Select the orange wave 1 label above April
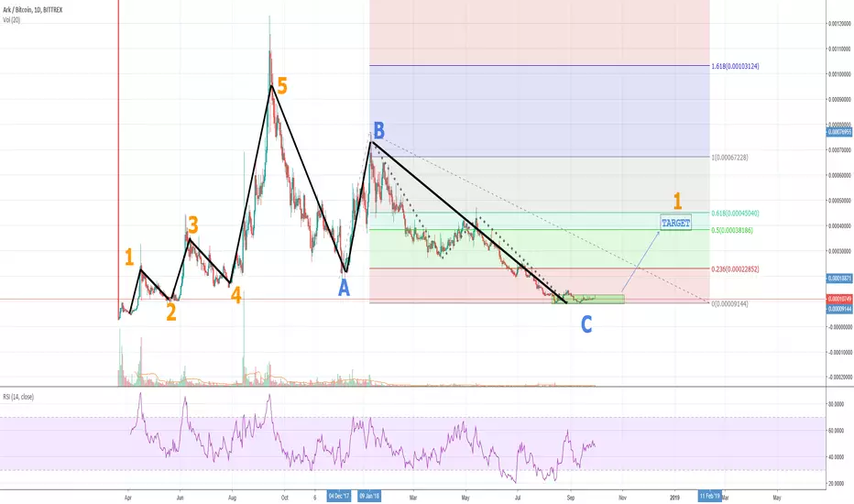The height and width of the screenshot is (504, 854). [129, 257]
